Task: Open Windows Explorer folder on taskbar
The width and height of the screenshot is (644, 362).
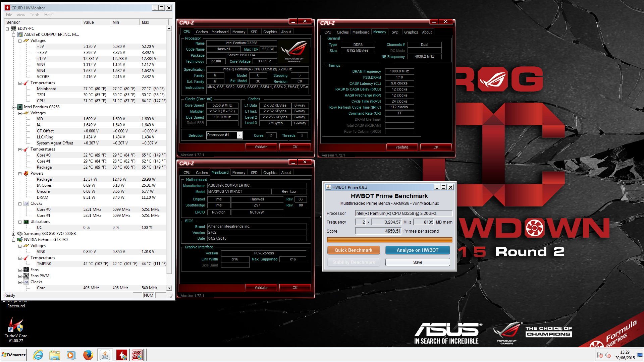Action: (55, 355)
